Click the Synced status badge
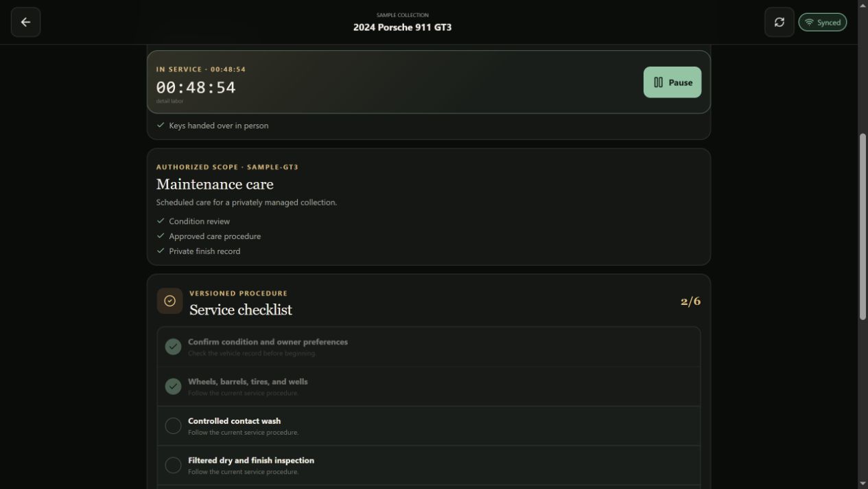This screenshot has height=489, width=868. pyautogui.click(x=822, y=22)
